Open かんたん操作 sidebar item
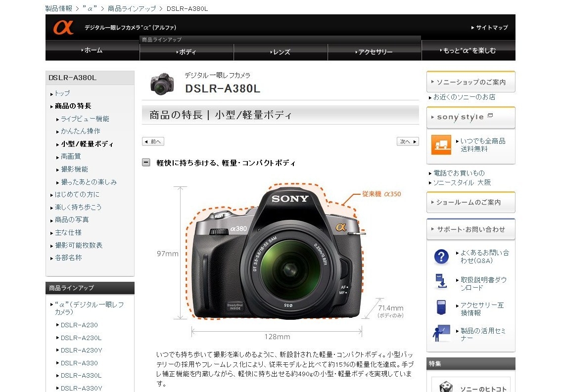The height and width of the screenshot is (392, 562). 80,131
